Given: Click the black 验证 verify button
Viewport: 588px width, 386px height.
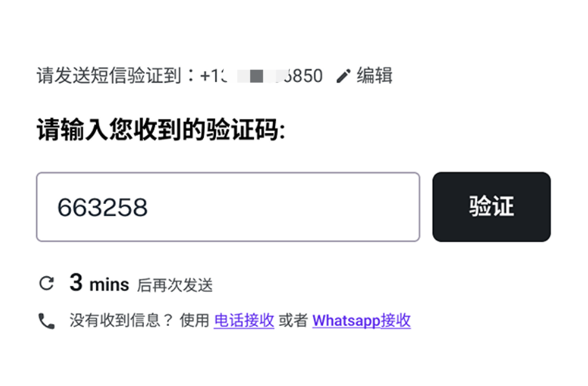Looking at the screenshot, I should point(491,207).
